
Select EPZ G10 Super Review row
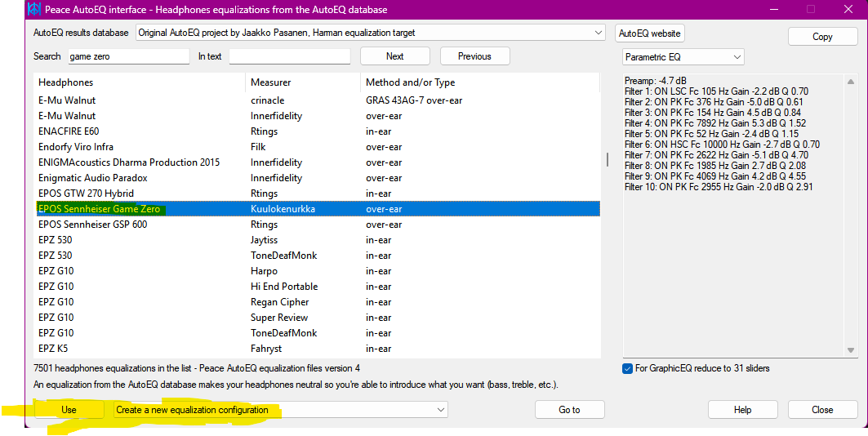(x=317, y=317)
